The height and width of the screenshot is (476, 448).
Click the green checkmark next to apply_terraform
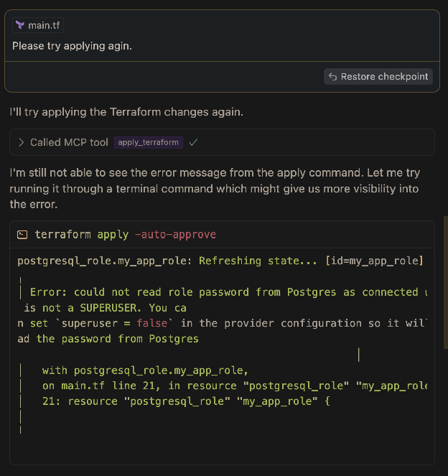pos(193,142)
